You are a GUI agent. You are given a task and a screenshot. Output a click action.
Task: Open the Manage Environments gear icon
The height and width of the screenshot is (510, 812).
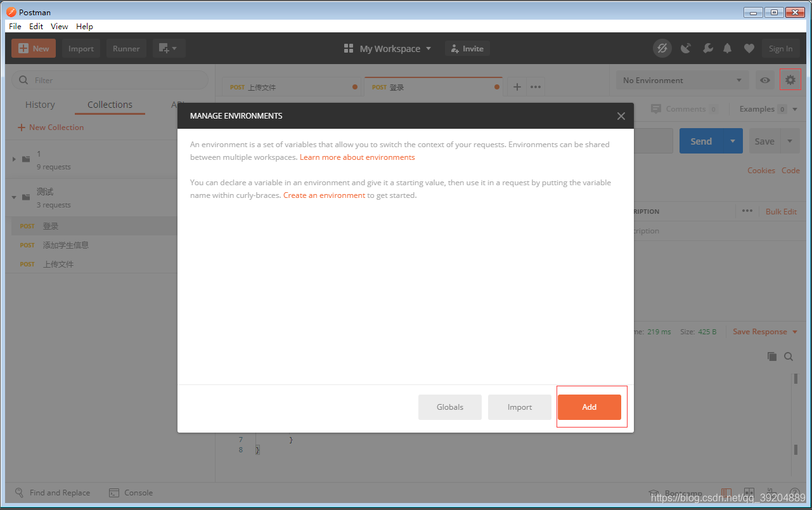tap(790, 81)
